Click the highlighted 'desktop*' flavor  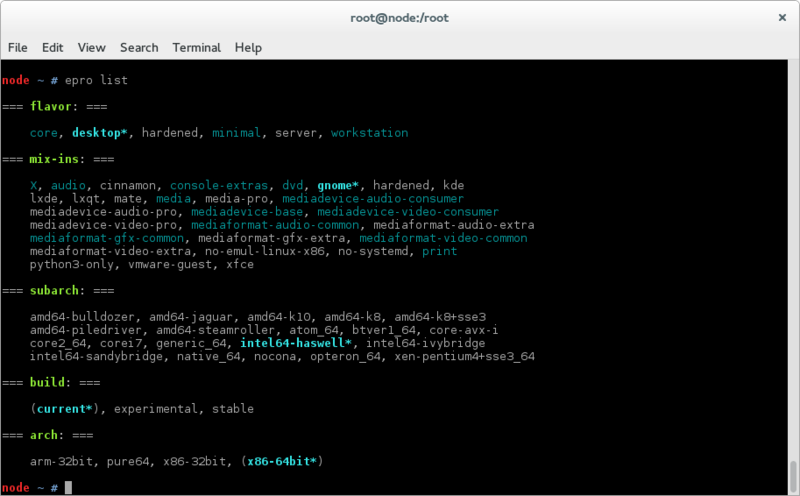tap(103, 132)
